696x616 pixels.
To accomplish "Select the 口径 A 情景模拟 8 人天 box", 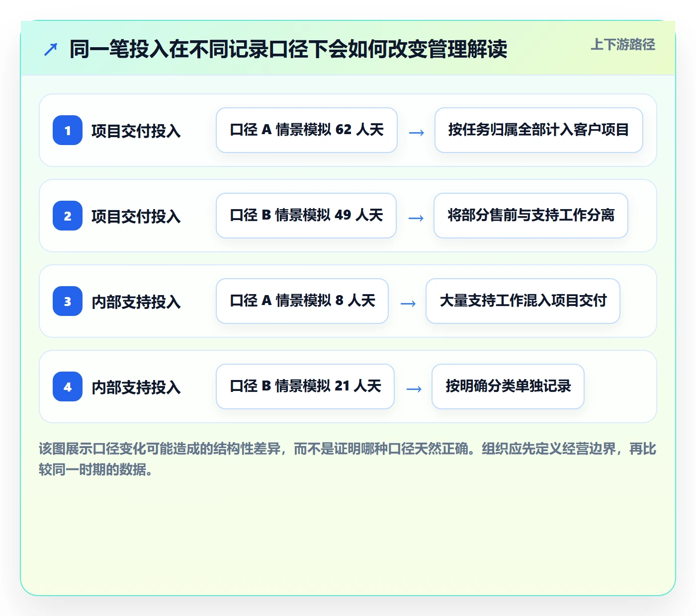I will (x=302, y=301).
